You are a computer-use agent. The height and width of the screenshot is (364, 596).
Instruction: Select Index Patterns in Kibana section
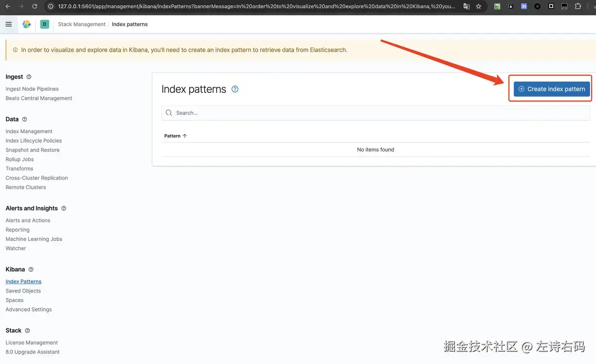click(x=23, y=282)
